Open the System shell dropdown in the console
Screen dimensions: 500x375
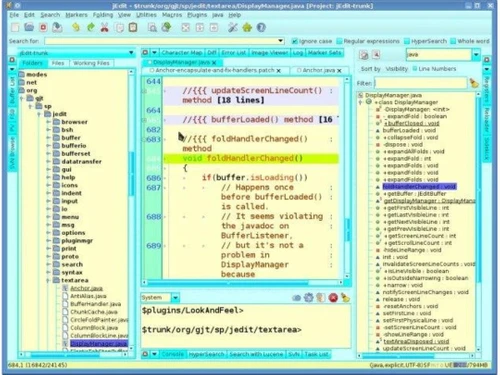coord(175,297)
